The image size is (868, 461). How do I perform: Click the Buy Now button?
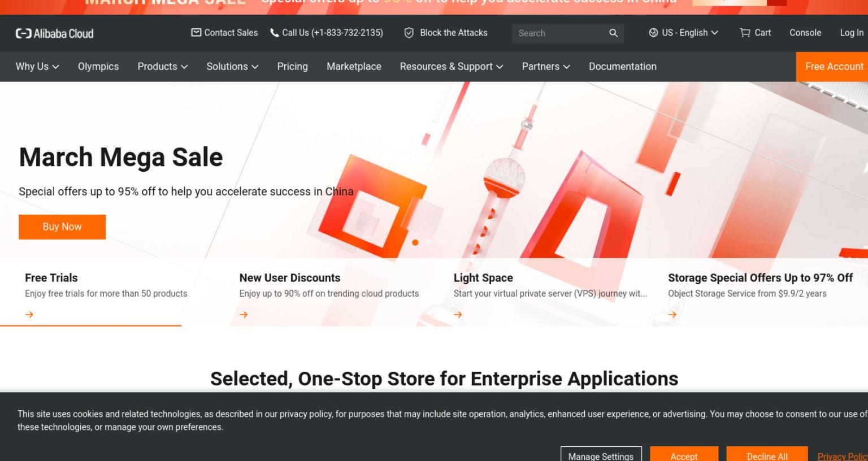coord(62,227)
